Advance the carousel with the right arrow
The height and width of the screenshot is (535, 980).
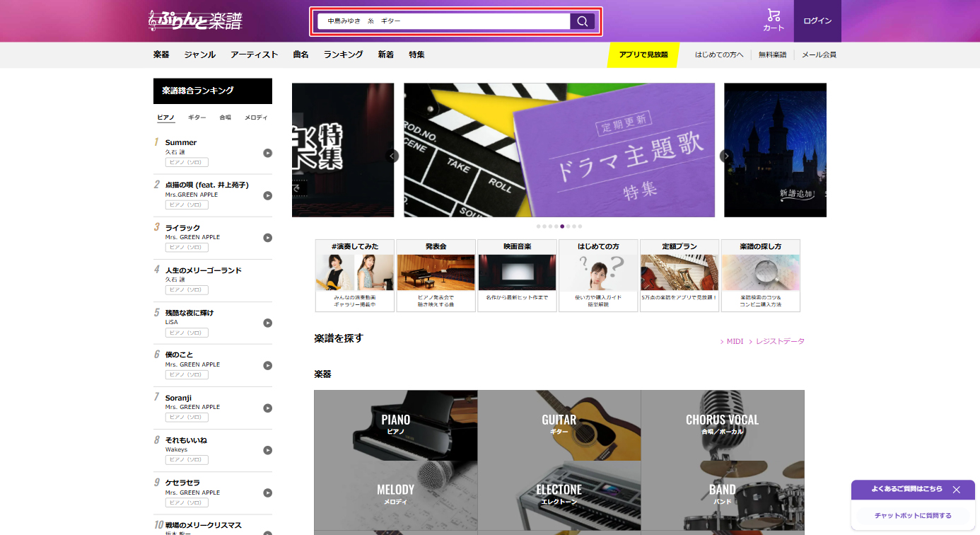[726, 155]
